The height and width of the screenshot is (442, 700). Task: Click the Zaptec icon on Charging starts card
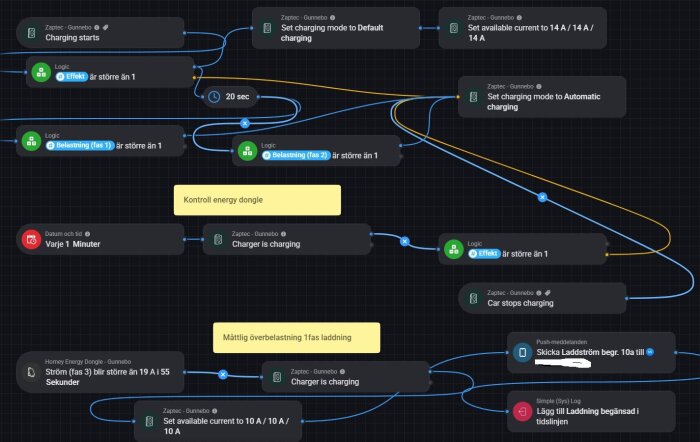[31, 33]
